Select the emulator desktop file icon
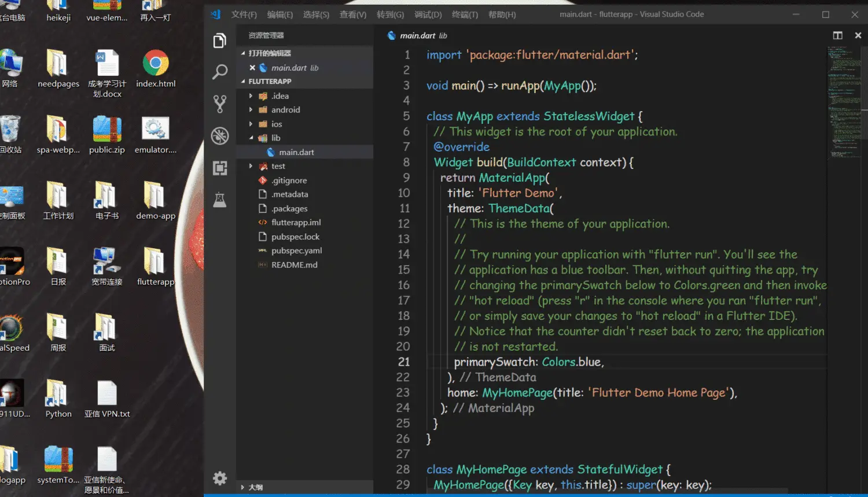Screen dimensions: 868x497 (x=156, y=135)
